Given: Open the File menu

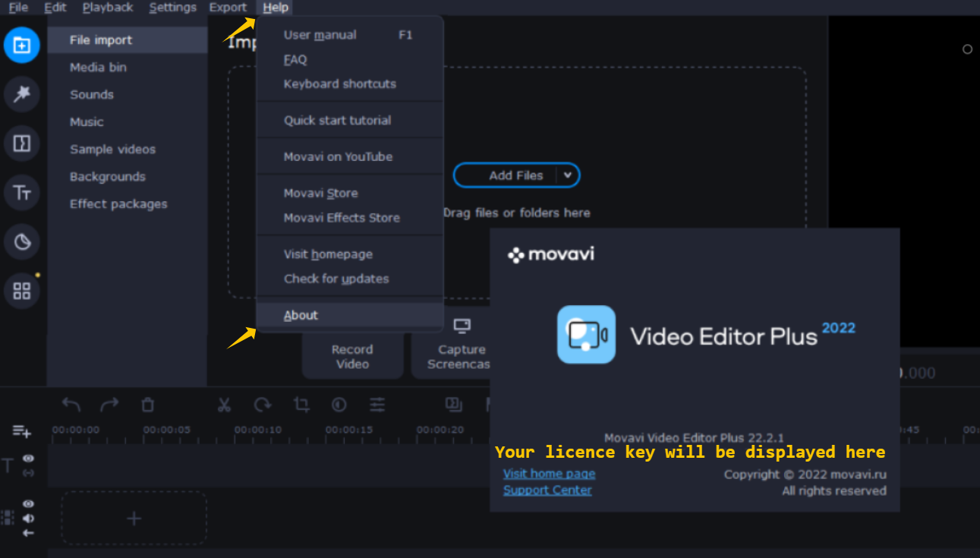Looking at the screenshot, I should click(18, 8).
